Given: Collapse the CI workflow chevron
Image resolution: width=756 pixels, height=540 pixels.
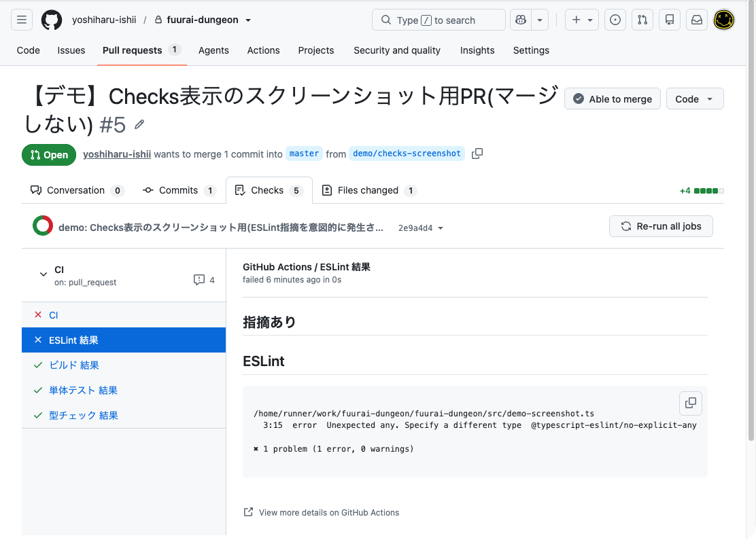Looking at the screenshot, I should (x=44, y=274).
